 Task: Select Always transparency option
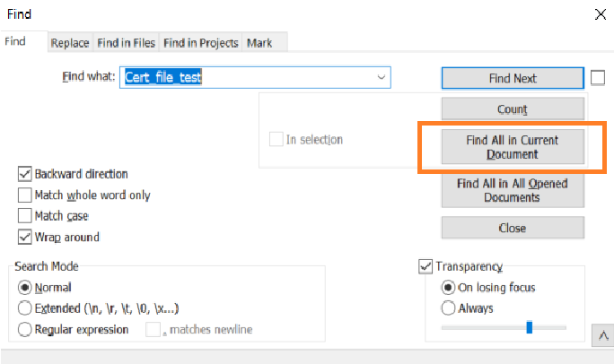coord(448,308)
